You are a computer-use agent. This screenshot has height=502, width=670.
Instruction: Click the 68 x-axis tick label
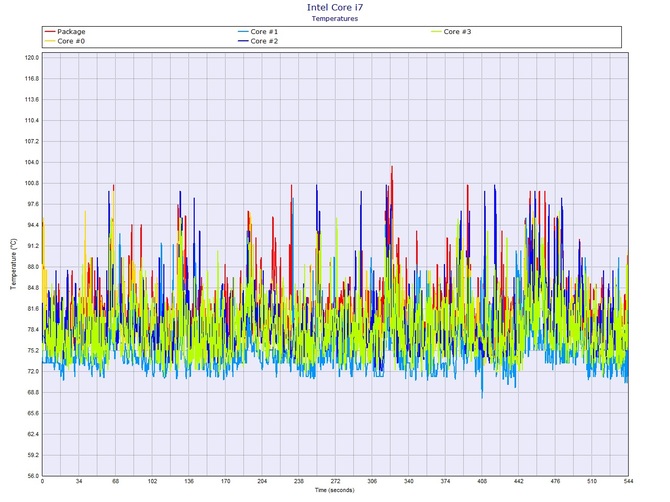point(116,481)
